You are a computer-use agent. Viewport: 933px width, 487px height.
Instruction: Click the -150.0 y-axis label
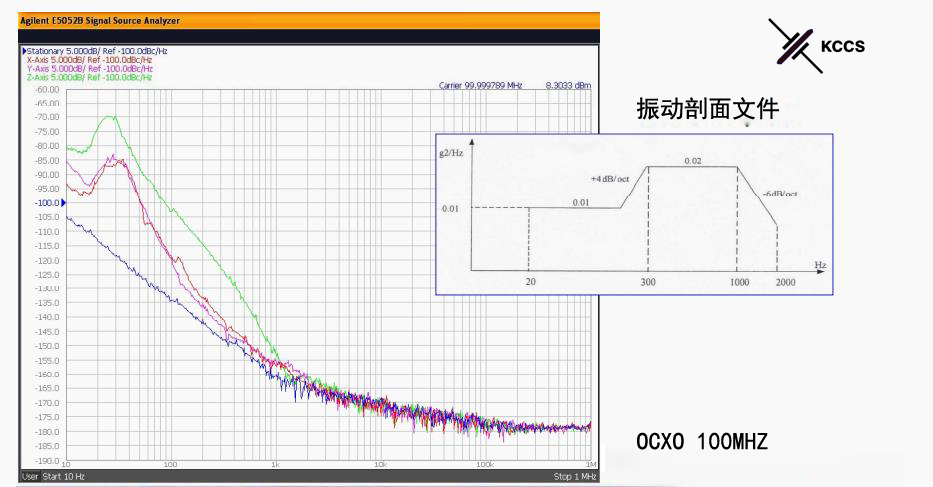48,345
